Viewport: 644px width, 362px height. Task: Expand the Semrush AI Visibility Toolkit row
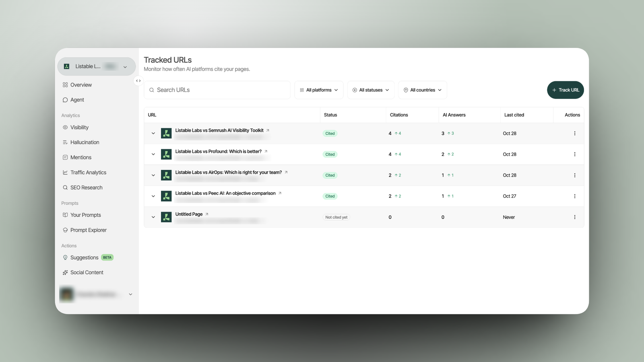tap(153, 134)
